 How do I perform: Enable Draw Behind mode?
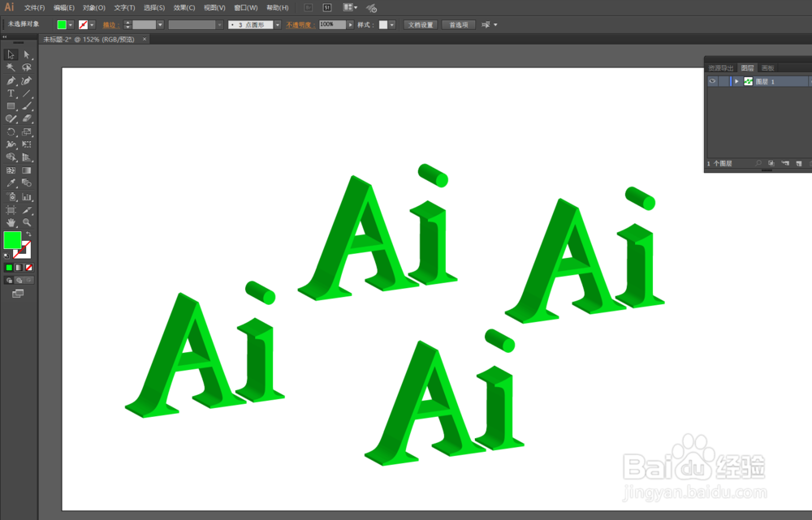[x=19, y=280]
